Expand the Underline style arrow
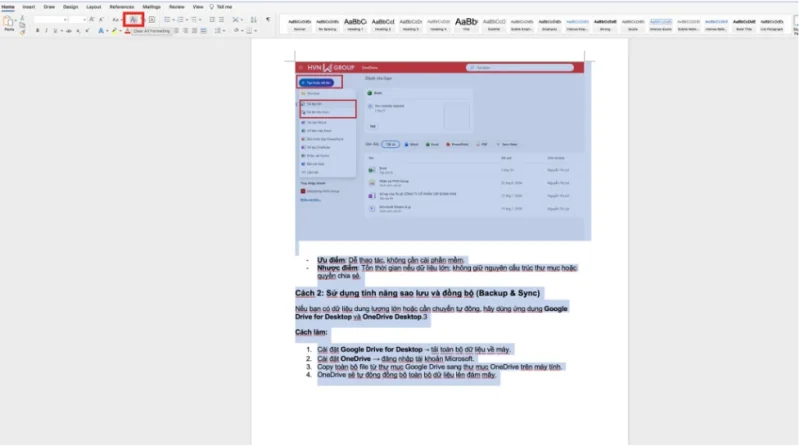The width and height of the screenshot is (800, 446). 61,31
